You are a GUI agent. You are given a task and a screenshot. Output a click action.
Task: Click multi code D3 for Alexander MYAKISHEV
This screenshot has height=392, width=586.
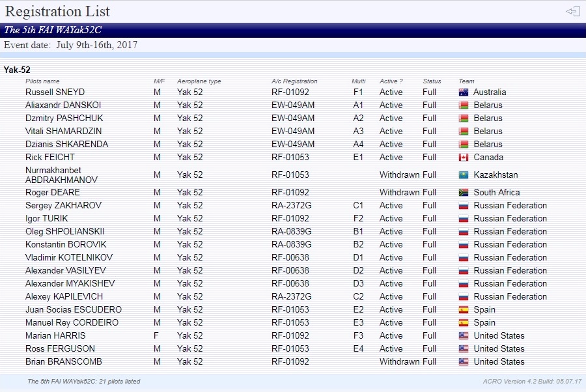[x=358, y=284]
